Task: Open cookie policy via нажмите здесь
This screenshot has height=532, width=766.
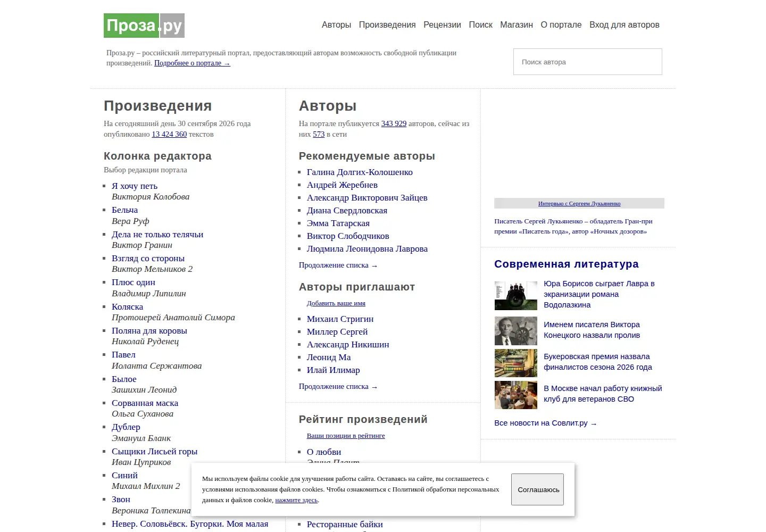Action: [296, 500]
